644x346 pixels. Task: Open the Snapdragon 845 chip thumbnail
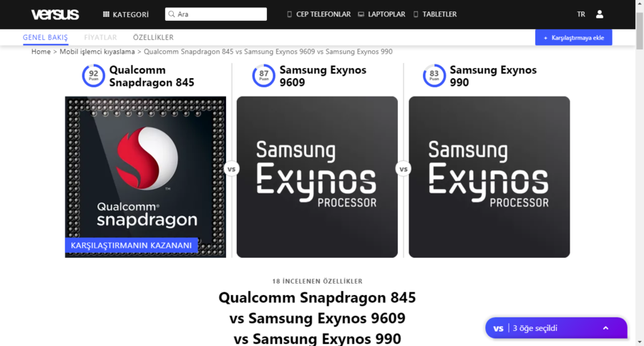[x=145, y=178]
